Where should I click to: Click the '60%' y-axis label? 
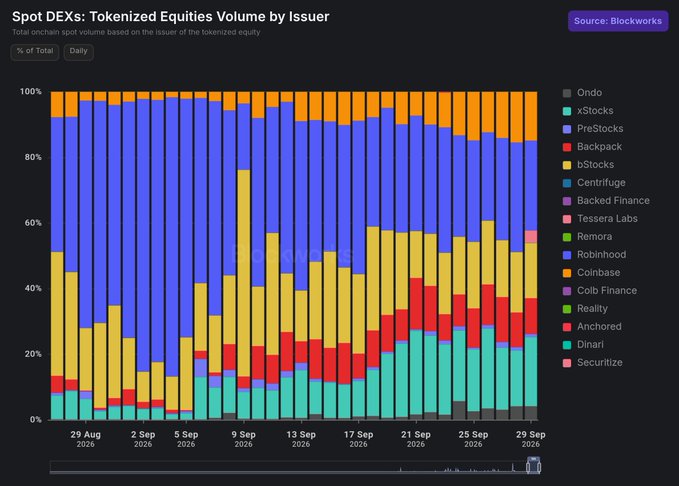(33, 223)
